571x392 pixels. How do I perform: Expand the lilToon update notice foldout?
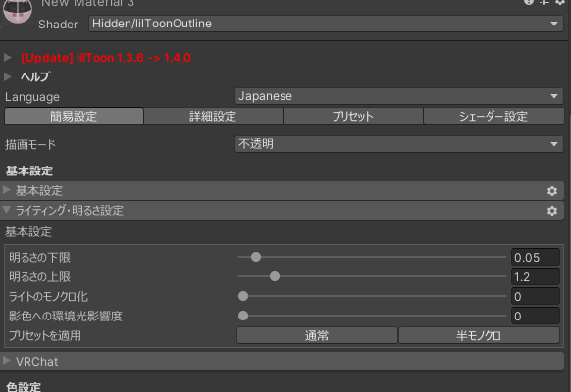click(7, 58)
